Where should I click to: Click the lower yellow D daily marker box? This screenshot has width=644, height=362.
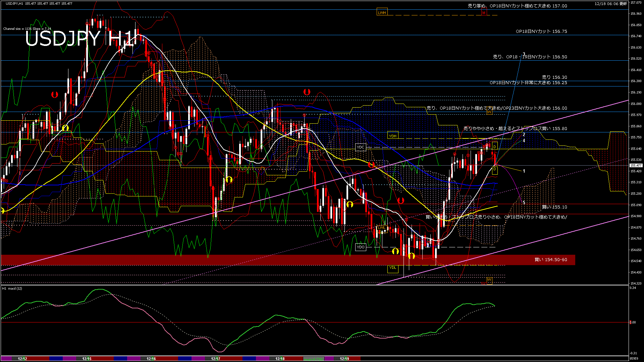(x=494, y=170)
